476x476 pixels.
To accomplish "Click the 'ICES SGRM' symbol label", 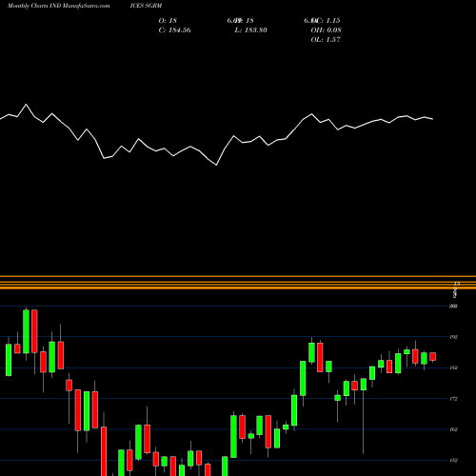I will click(146, 6).
